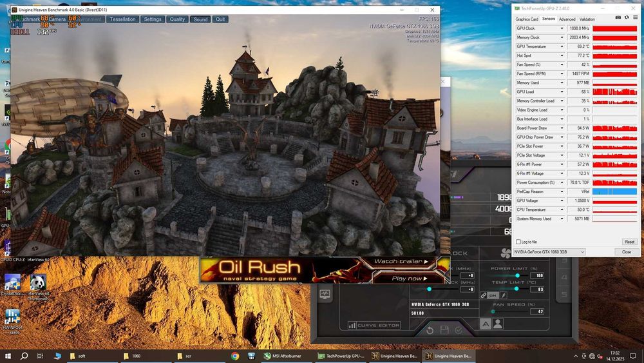
Task: Click the muted volume tray icon
Action: pyautogui.click(x=600, y=356)
